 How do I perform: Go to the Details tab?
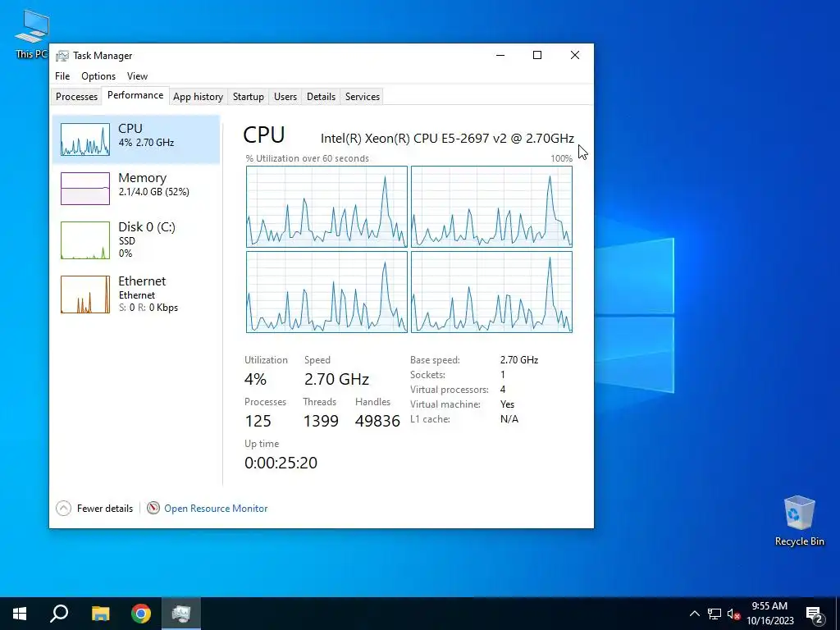pos(321,97)
